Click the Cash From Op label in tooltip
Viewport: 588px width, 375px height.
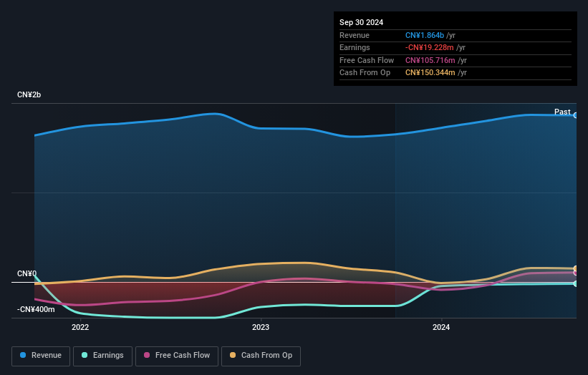(x=365, y=73)
